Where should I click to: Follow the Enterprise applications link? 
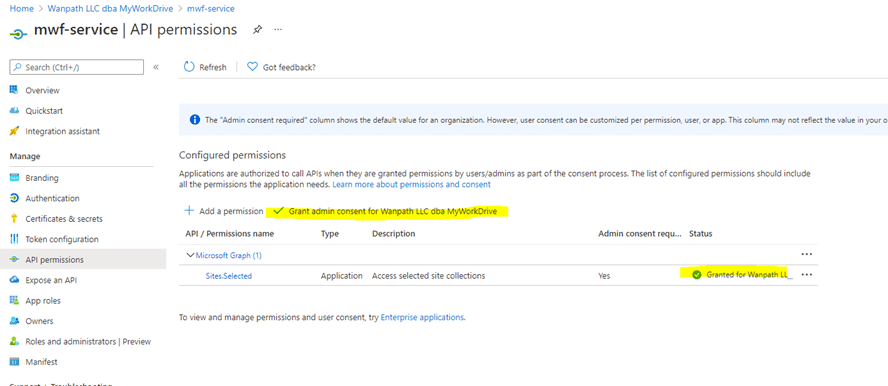pyautogui.click(x=422, y=318)
